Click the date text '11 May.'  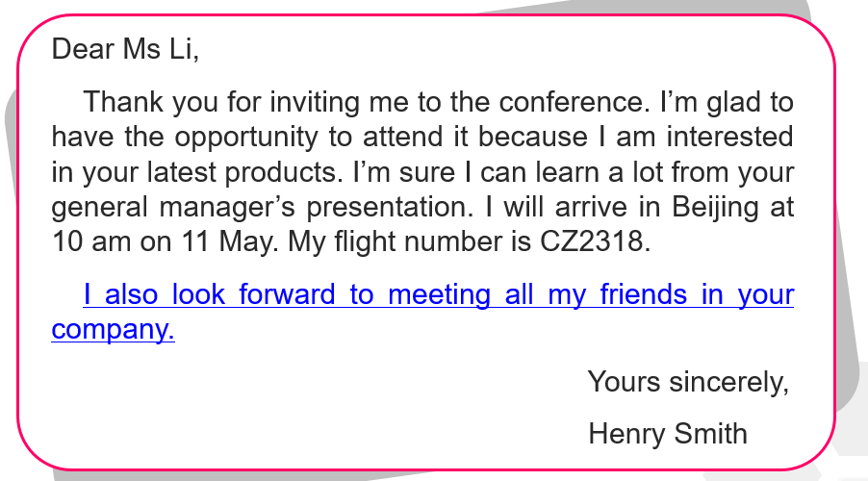click(227, 242)
